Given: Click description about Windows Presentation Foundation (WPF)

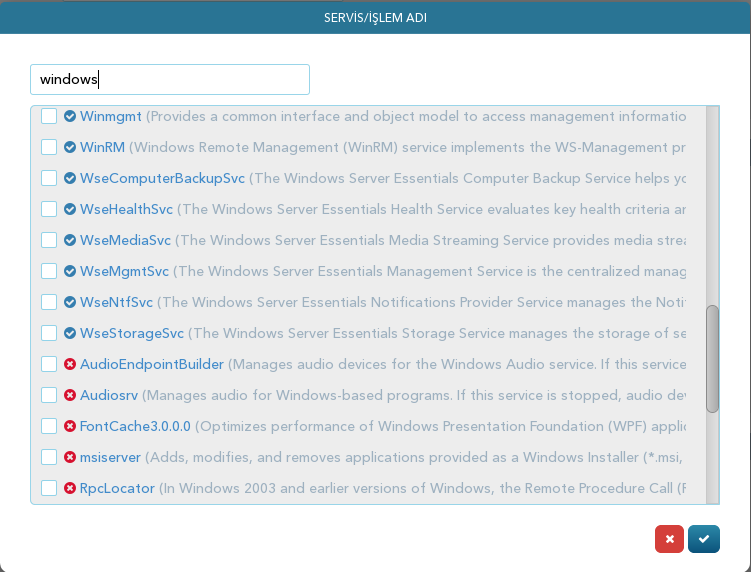Looking at the screenshot, I should pyautogui.click(x=440, y=426).
